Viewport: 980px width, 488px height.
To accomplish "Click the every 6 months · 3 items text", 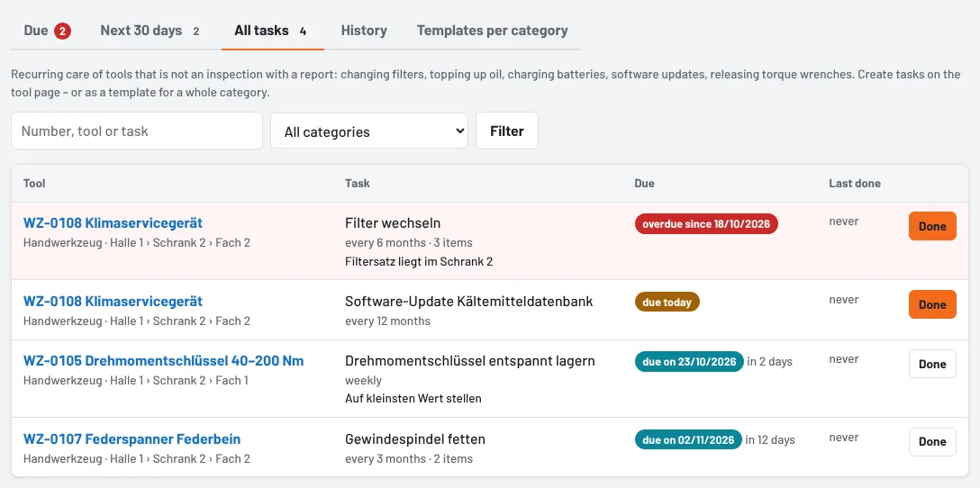I will point(409,242).
